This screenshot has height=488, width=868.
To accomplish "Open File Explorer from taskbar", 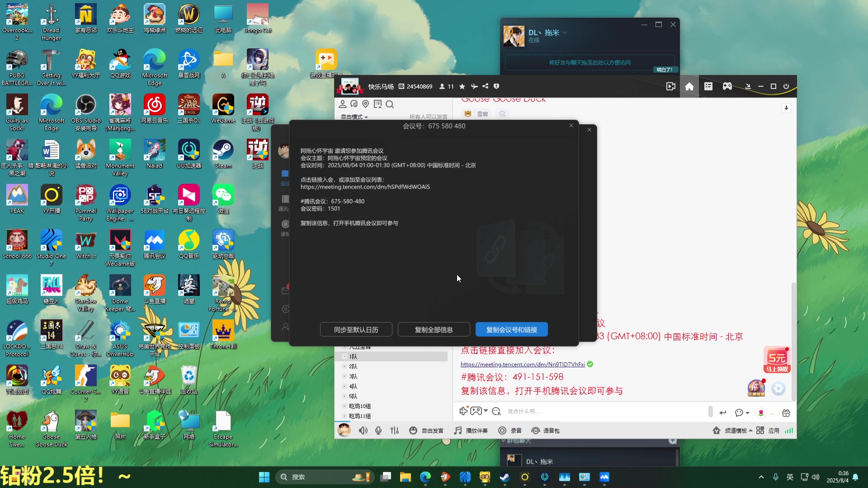I will pos(405,477).
